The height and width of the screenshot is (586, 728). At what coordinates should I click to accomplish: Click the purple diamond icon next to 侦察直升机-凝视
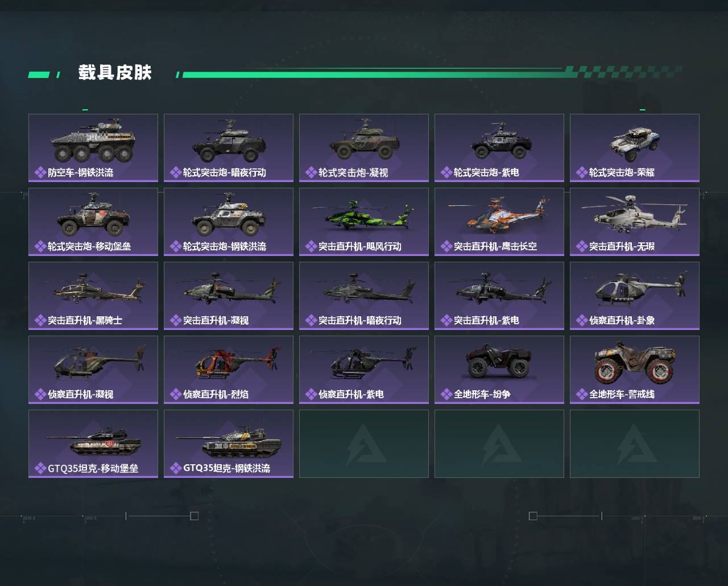(x=40, y=394)
